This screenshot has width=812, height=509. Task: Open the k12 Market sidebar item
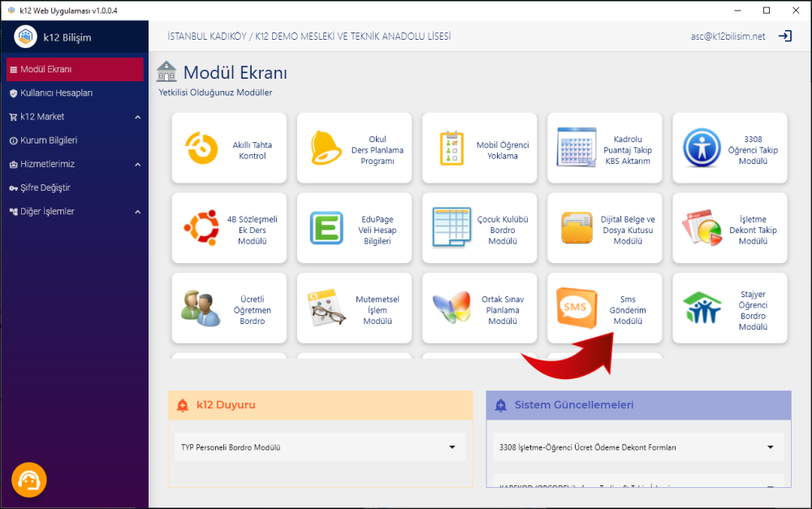click(75, 117)
